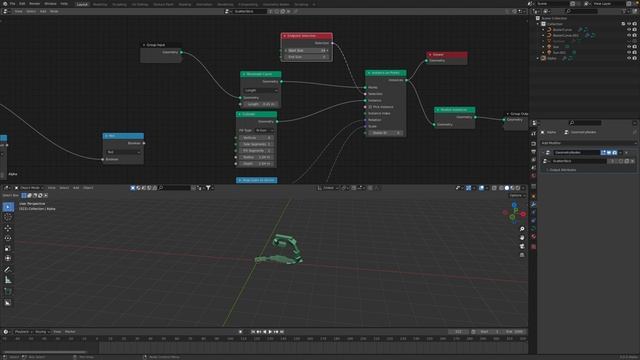Adjust Radius field on Cylinder node
The height and width of the screenshot is (360, 640).
(256, 158)
